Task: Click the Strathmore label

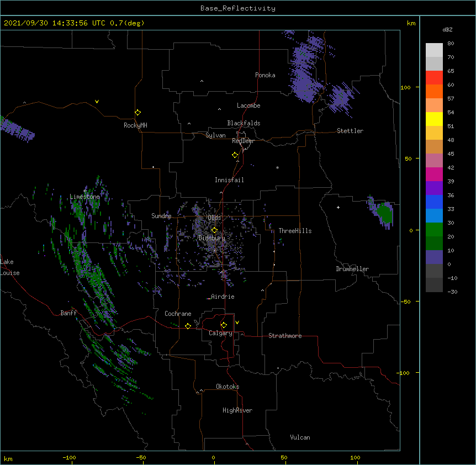Action: pos(285,336)
